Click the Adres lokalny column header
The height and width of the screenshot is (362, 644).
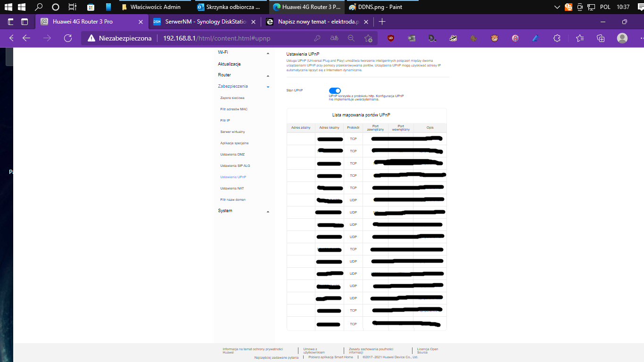pos(329,128)
